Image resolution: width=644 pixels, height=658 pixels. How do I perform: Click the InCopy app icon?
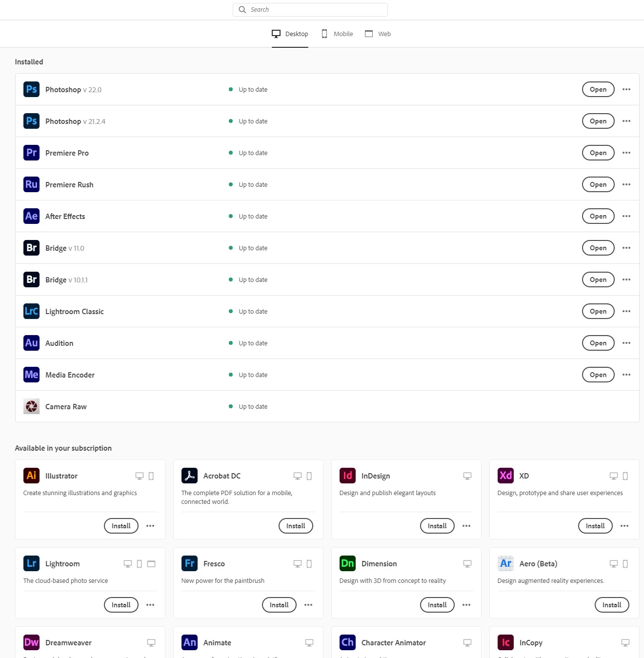point(505,642)
